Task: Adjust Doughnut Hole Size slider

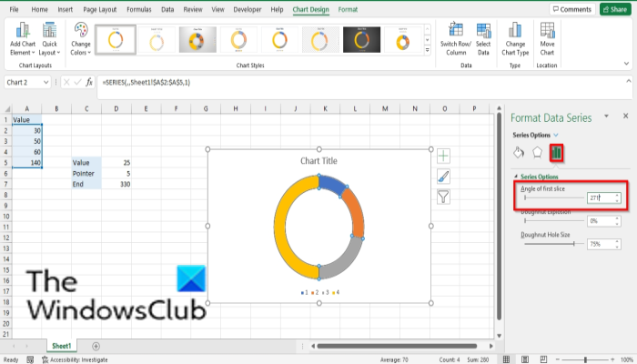Action: tap(554, 244)
